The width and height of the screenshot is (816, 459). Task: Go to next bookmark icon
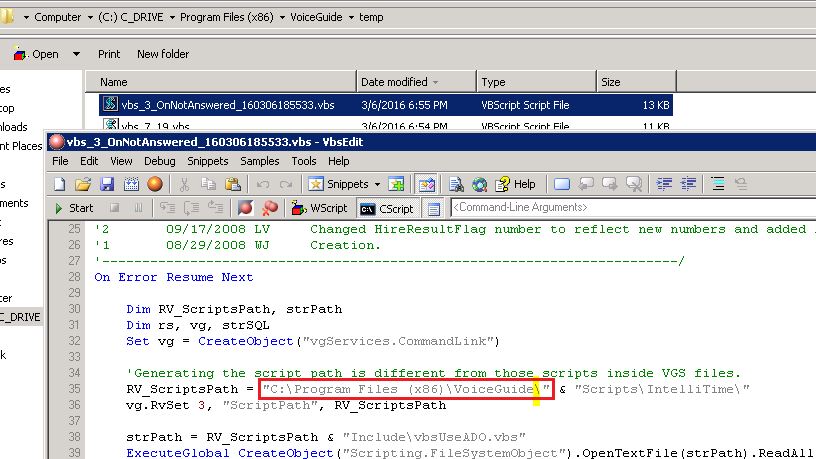click(x=609, y=184)
